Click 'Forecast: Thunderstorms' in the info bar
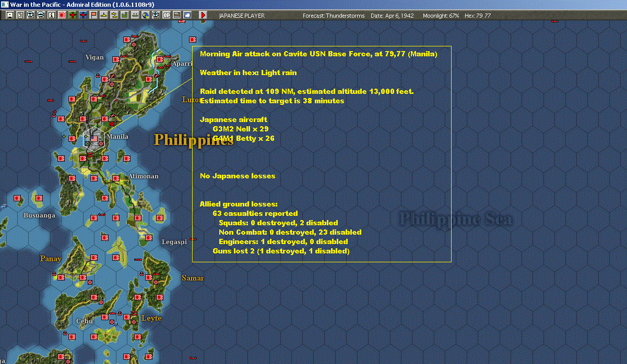 coord(333,16)
